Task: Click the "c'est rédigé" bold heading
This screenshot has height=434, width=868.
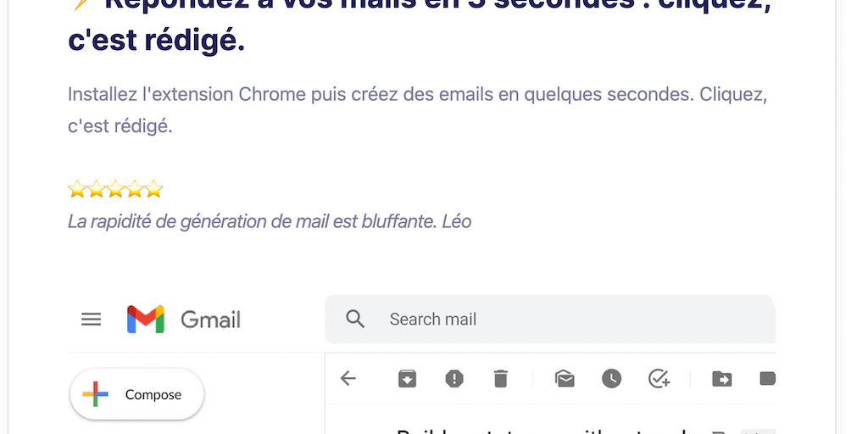Action: click(156, 40)
